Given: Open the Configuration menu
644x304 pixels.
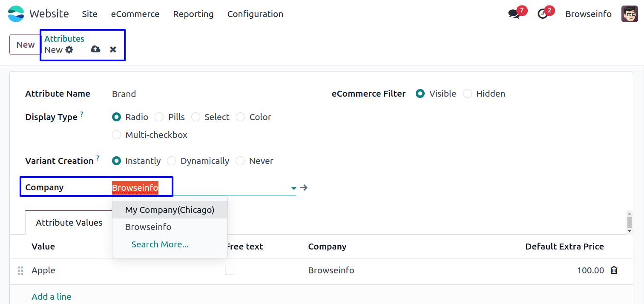Looking at the screenshot, I should tap(255, 14).
